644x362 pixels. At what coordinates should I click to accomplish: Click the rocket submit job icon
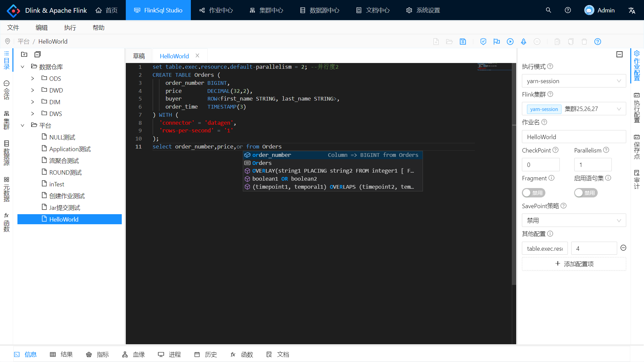[523, 42]
